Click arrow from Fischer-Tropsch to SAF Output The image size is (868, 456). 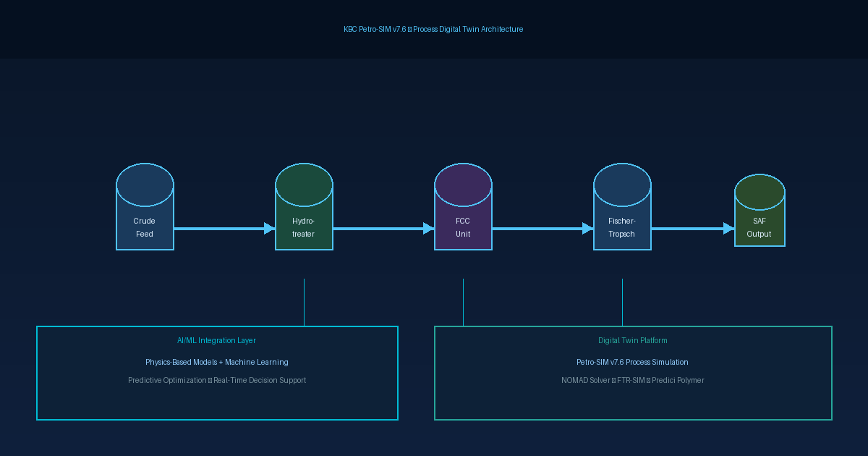pyautogui.click(x=692, y=229)
